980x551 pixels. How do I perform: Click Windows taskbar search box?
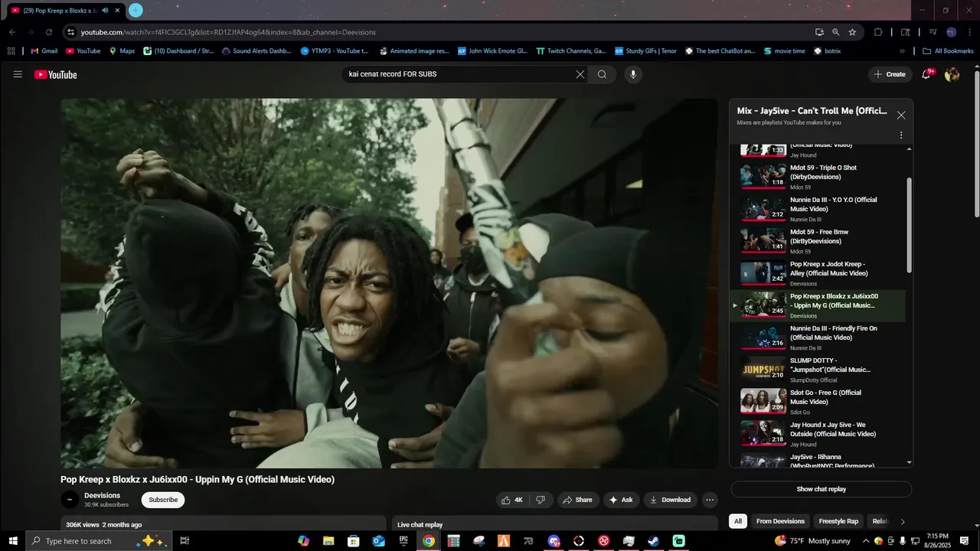pyautogui.click(x=100, y=541)
